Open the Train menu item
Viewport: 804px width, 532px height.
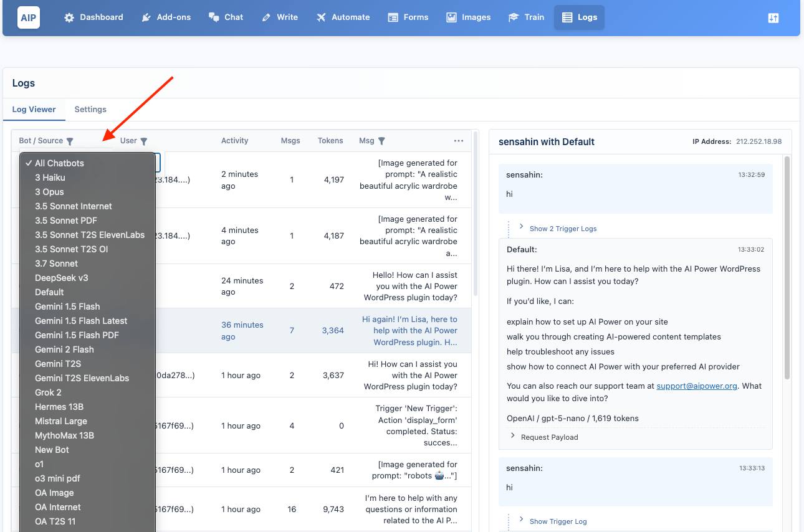click(x=526, y=17)
